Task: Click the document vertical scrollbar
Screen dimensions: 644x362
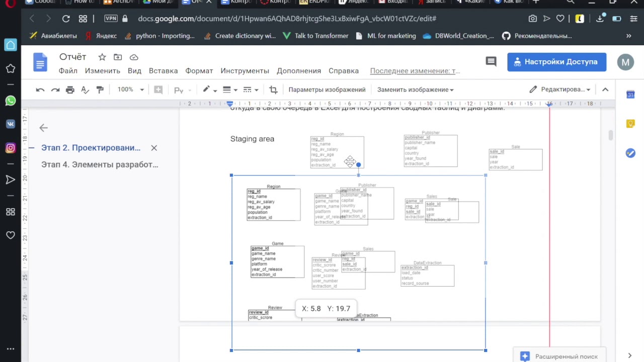Action: 611,135
